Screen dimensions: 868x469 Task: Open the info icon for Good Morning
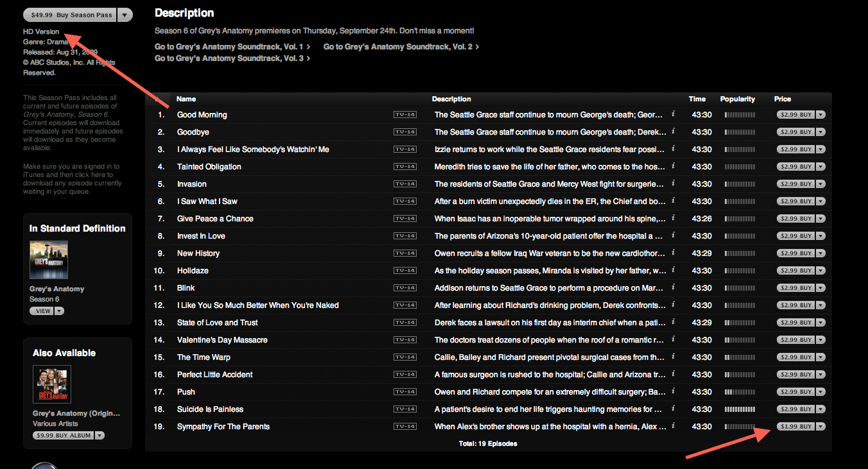(x=673, y=114)
